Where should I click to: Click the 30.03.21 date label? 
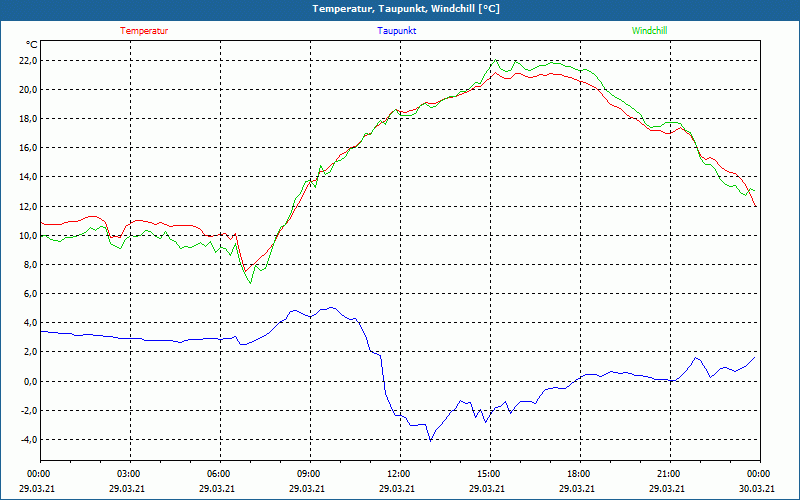click(757, 488)
